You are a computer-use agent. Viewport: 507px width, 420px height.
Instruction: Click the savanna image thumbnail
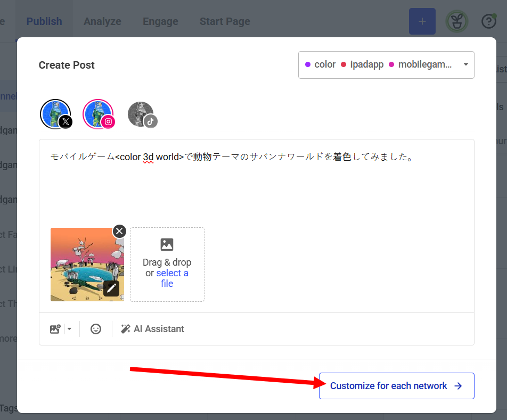pos(87,264)
